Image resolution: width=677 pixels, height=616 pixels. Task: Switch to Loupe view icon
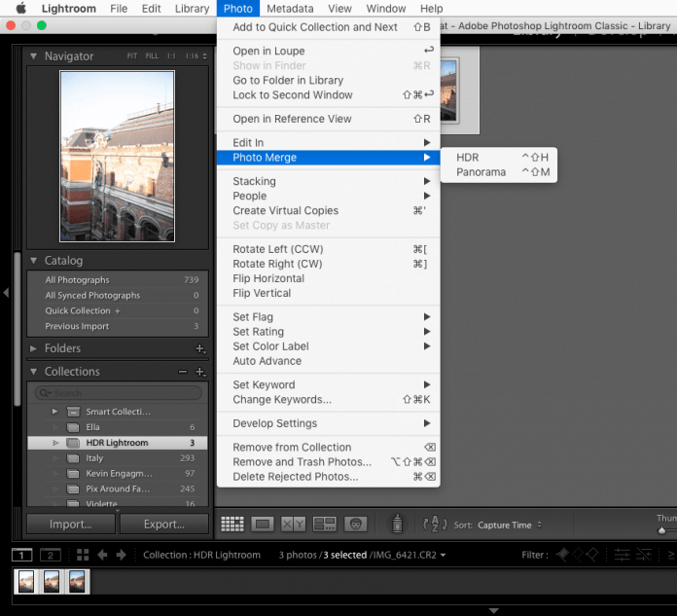(x=263, y=524)
